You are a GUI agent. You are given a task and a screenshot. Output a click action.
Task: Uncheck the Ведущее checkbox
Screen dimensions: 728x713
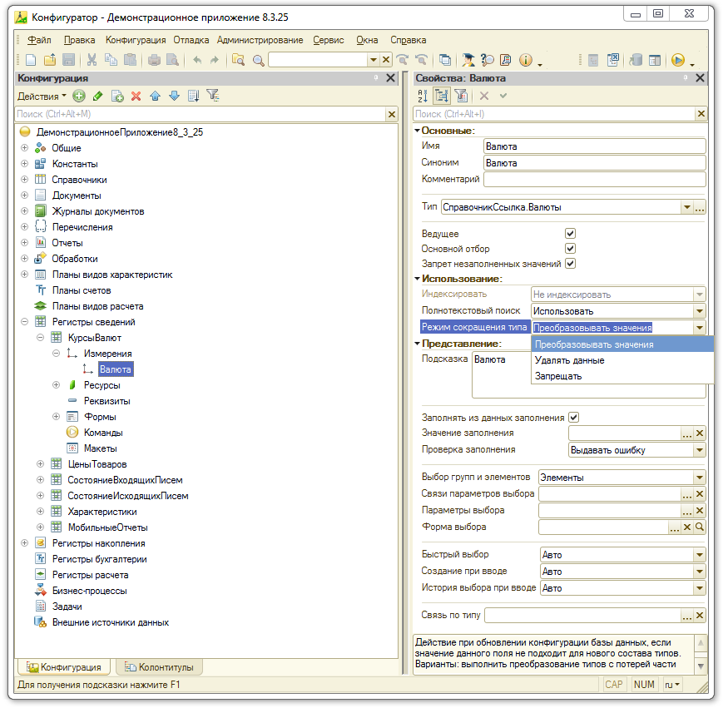coord(570,234)
